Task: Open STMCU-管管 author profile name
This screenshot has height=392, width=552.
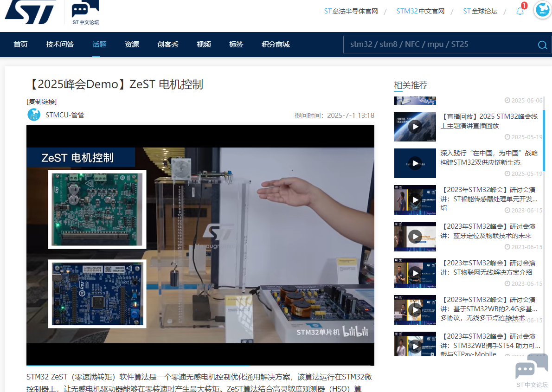Action: pyautogui.click(x=65, y=115)
